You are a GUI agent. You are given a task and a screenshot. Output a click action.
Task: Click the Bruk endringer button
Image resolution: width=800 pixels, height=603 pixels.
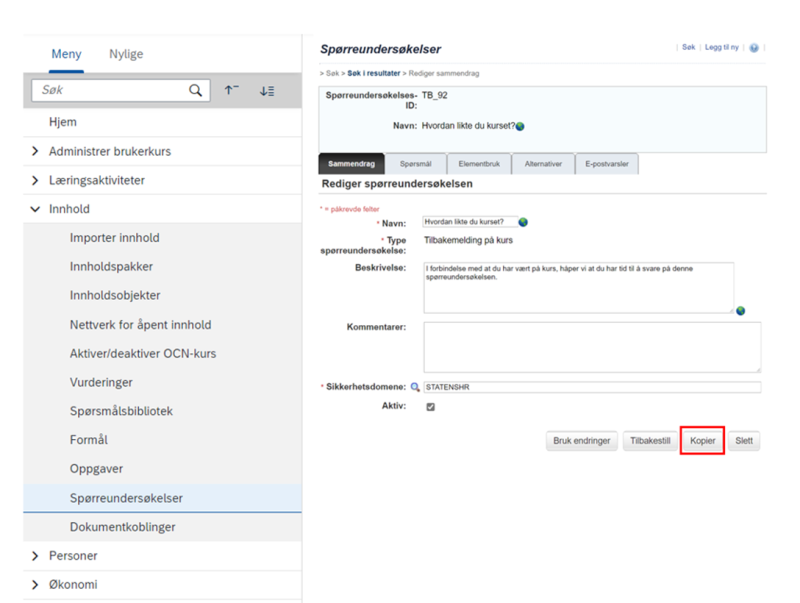point(582,441)
